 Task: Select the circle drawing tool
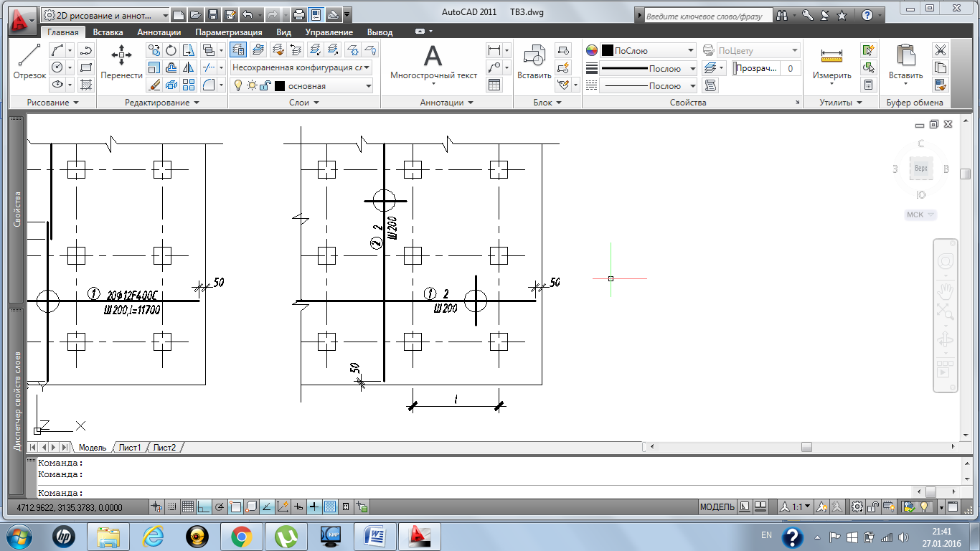pos(57,67)
